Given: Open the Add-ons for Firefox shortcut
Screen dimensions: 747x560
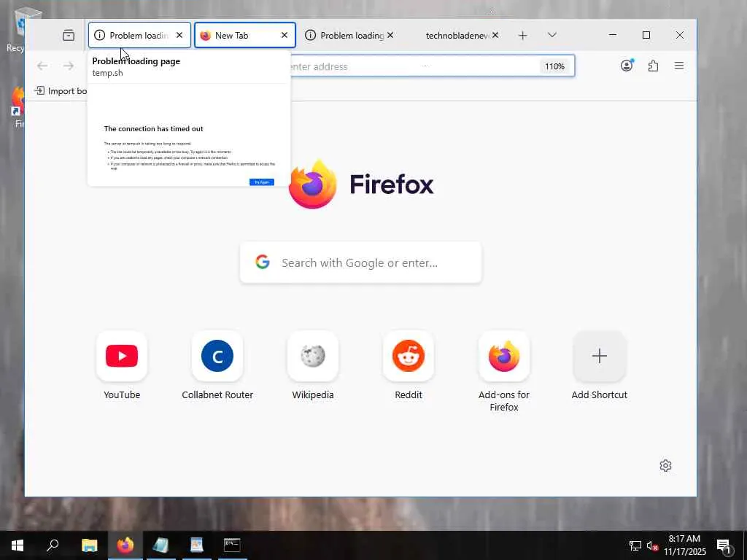Looking at the screenshot, I should (504, 356).
